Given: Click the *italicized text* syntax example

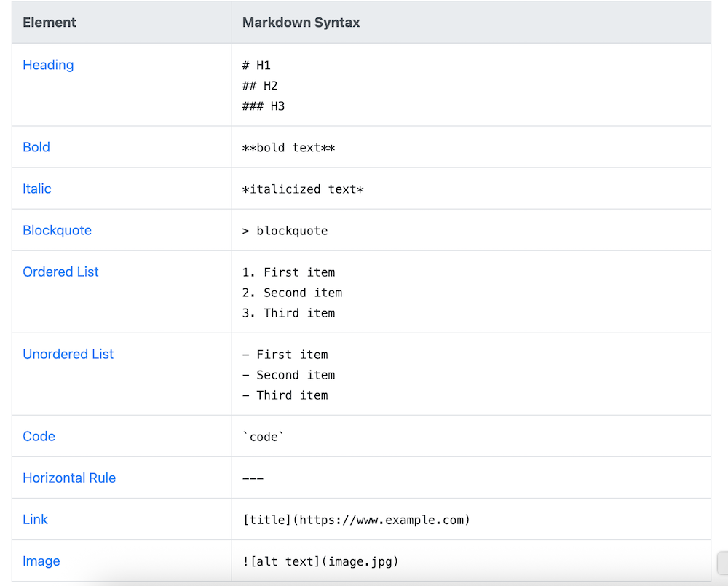Looking at the screenshot, I should tap(303, 189).
